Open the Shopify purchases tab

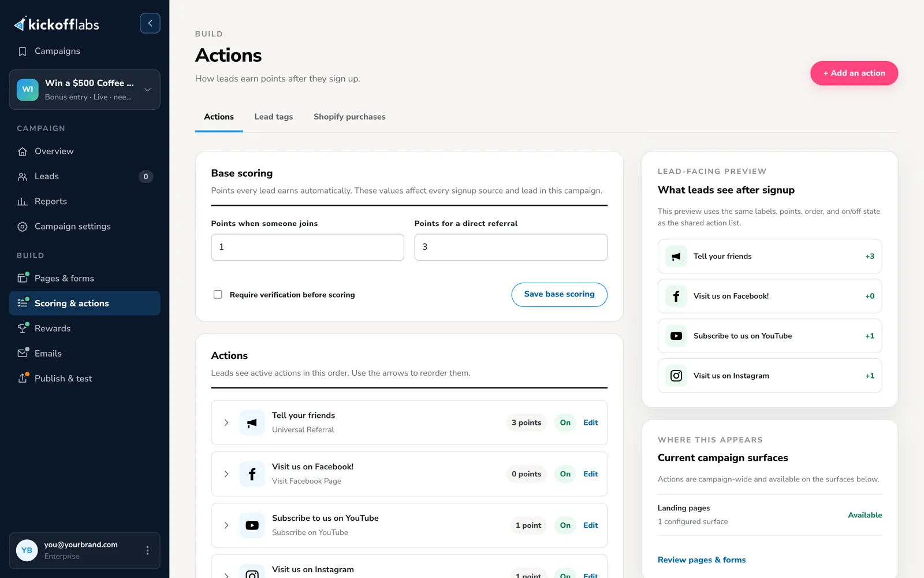click(x=349, y=117)
